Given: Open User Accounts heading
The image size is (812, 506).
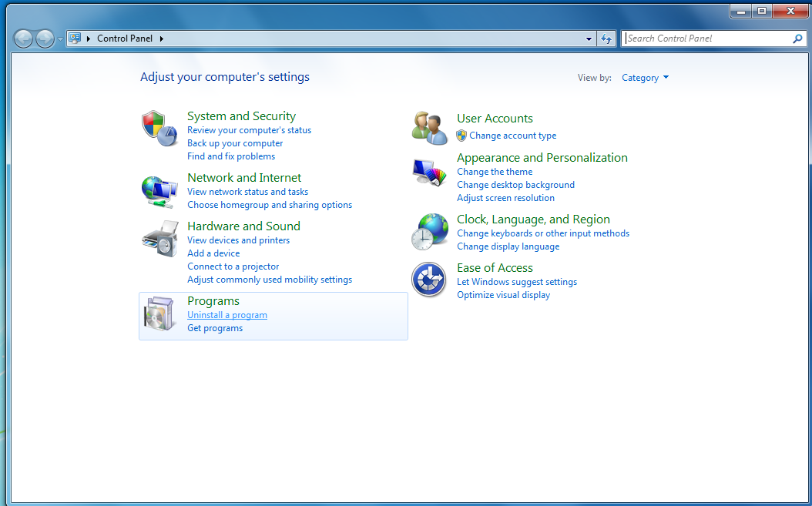Looking at the screenshot, I should click(495, 119).
